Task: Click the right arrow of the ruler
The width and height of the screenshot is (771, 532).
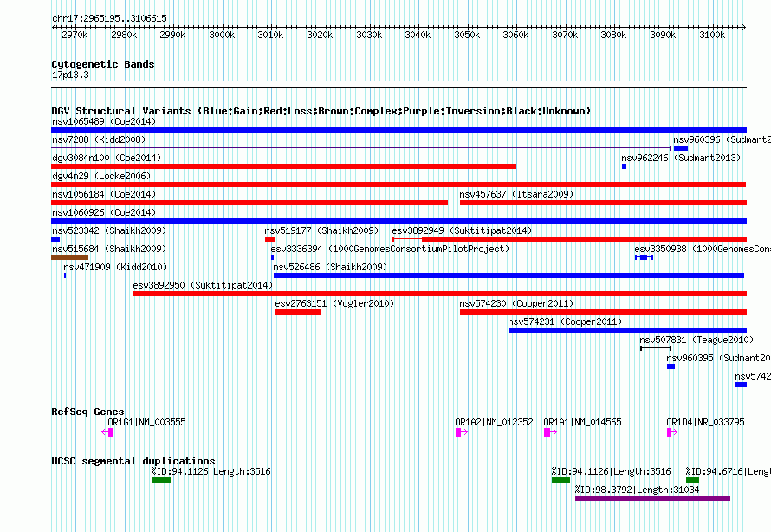Action: point(743,27)
